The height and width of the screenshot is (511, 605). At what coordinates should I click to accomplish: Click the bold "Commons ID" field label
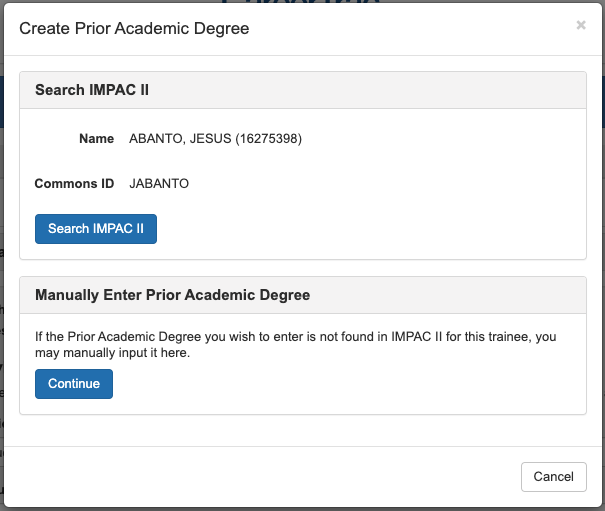click(x=74, y=184)
